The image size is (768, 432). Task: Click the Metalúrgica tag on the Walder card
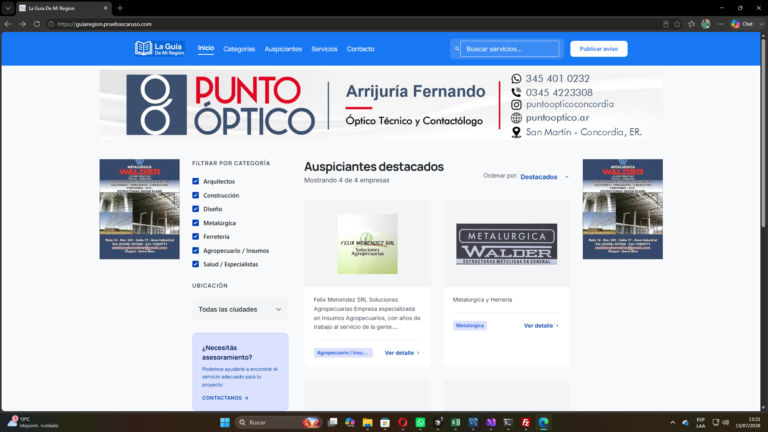click(470, 326)
